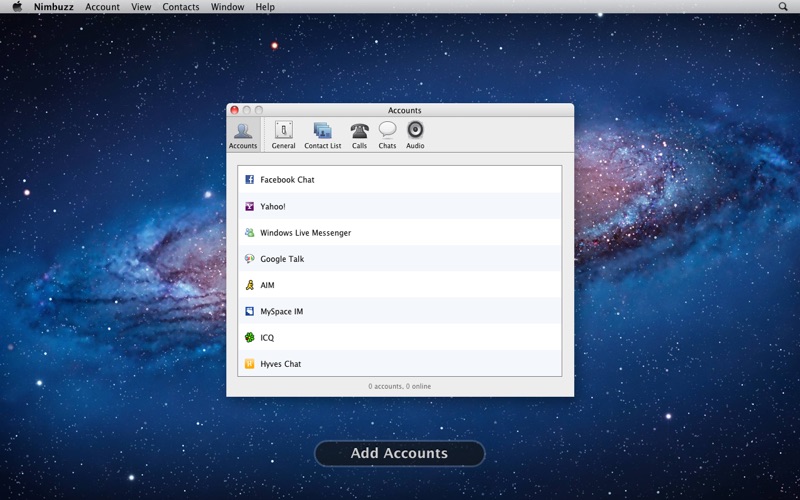
Task: Pick MySpace IM in the list
Action: [281, 311]
